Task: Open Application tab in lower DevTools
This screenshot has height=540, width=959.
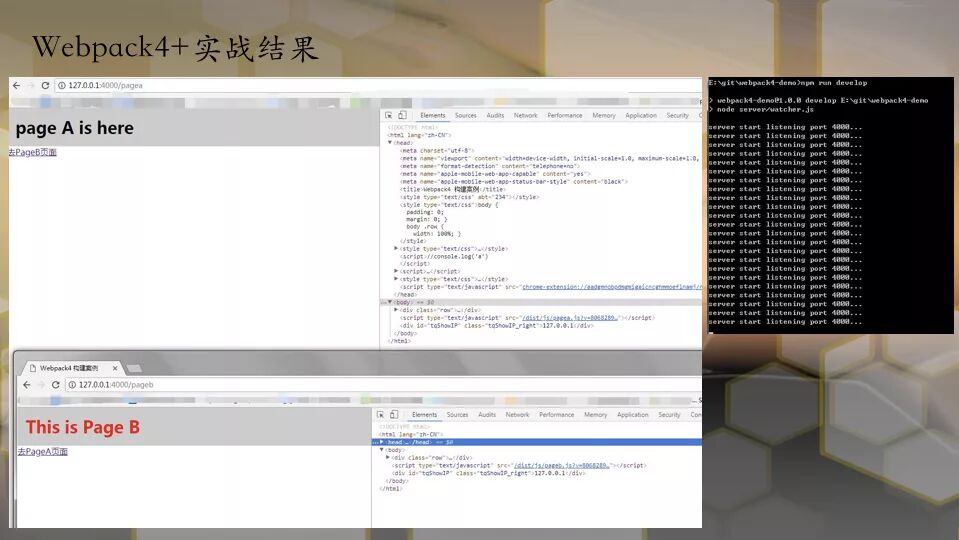Action: (632, 415)
